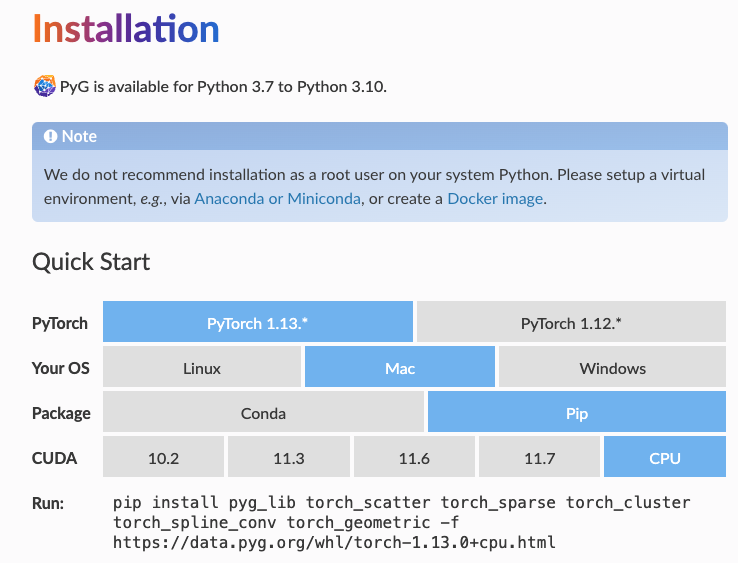Viewport: 738px width, 563px height.
Task: Pick CUDA version 11.6
Action: (414, 457)
